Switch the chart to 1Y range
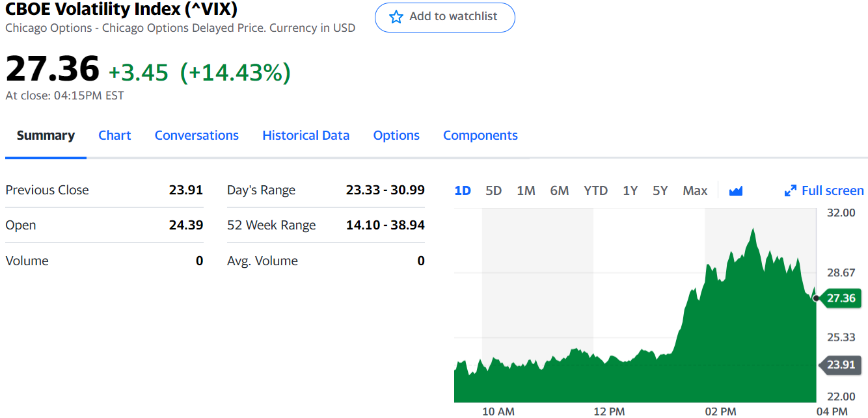This screenshot has height=418, width=868. pos(630,190)
